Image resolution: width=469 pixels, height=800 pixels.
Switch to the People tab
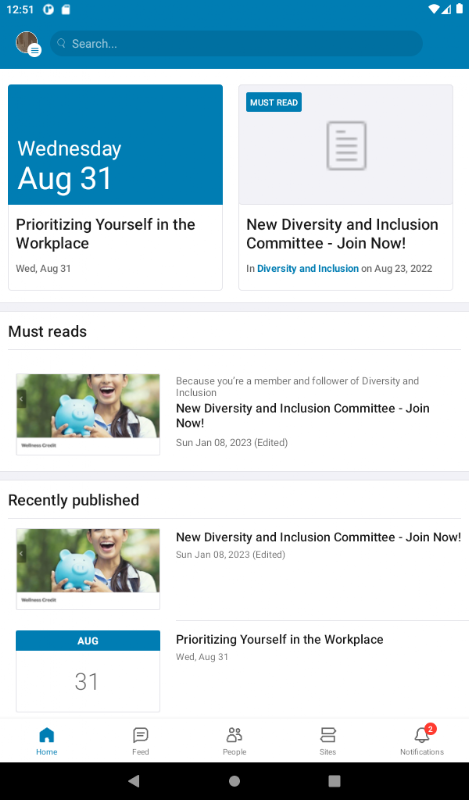coord(234,741)
